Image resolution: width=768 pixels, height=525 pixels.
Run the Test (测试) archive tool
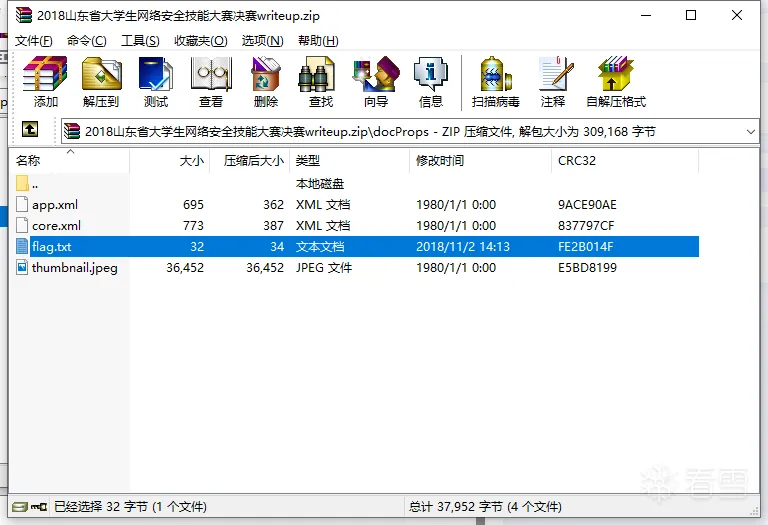click(156, 73)
